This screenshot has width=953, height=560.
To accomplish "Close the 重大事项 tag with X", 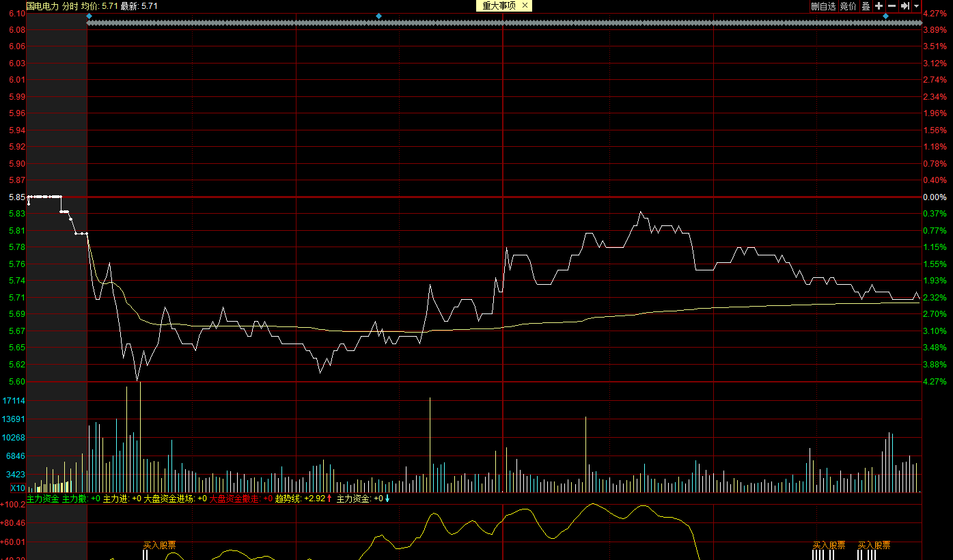I will (525, 5).
